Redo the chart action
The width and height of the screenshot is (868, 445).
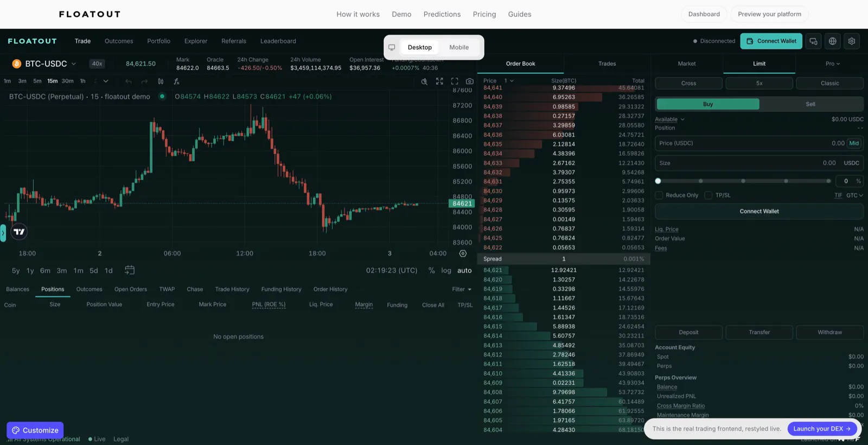[x=144, y=81]
